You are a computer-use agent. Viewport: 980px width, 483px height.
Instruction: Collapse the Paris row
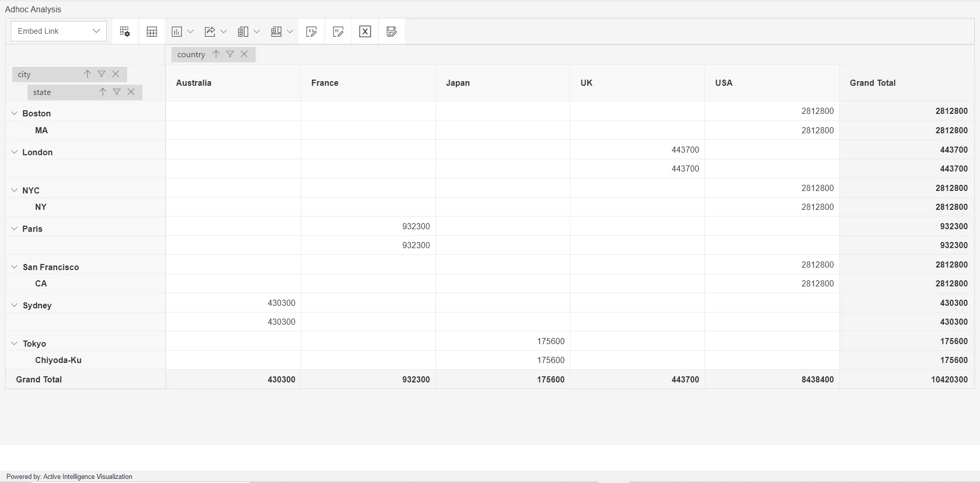(14, 229)
